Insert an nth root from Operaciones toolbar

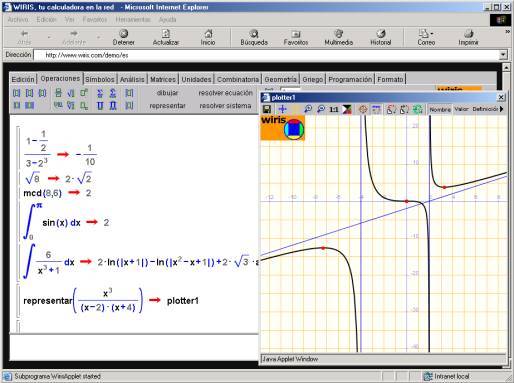tap(71, 106)
